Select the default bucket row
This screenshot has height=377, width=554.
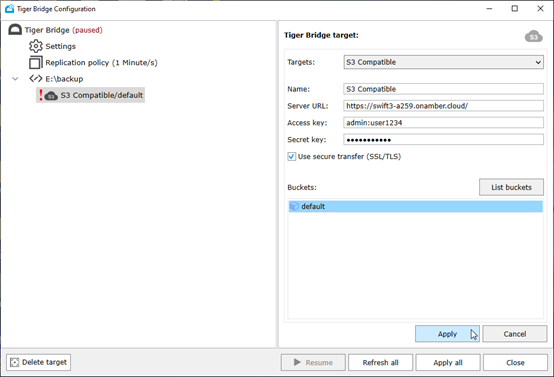coord(416,206)
